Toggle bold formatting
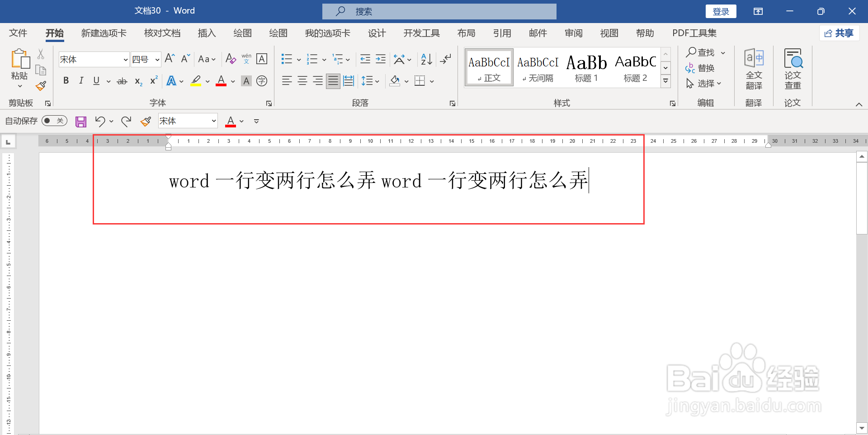Image resolution: width=868 pixels, height=435 pixels. (x=66, y=81)
